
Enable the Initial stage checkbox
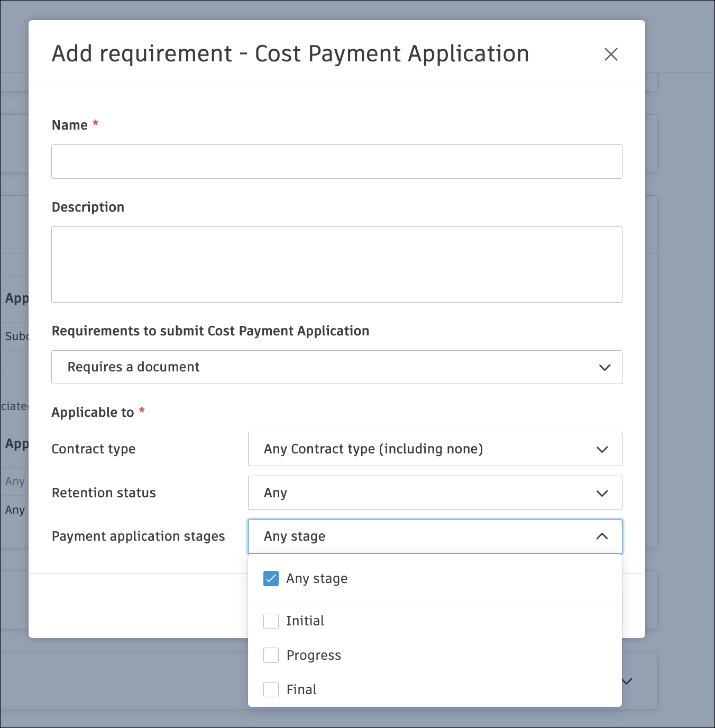coord(271,621)
